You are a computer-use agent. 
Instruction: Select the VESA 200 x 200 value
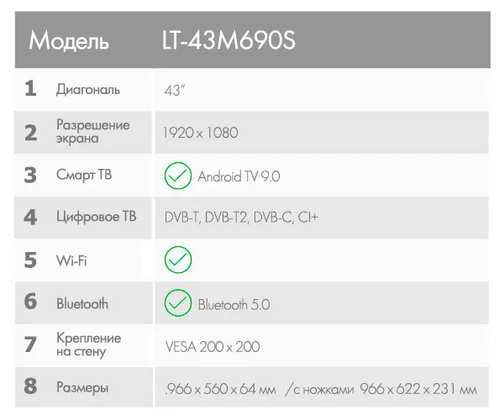213,345
